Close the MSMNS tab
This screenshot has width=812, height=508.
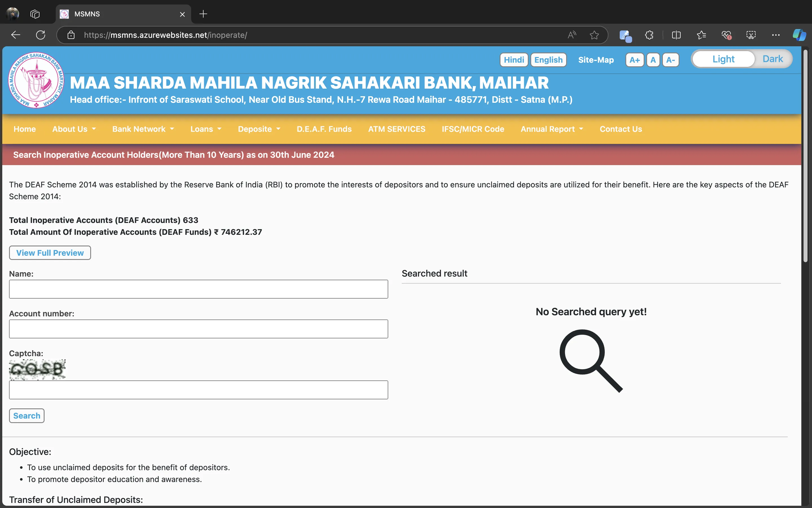pyautogui.click(x=182, y=14)
